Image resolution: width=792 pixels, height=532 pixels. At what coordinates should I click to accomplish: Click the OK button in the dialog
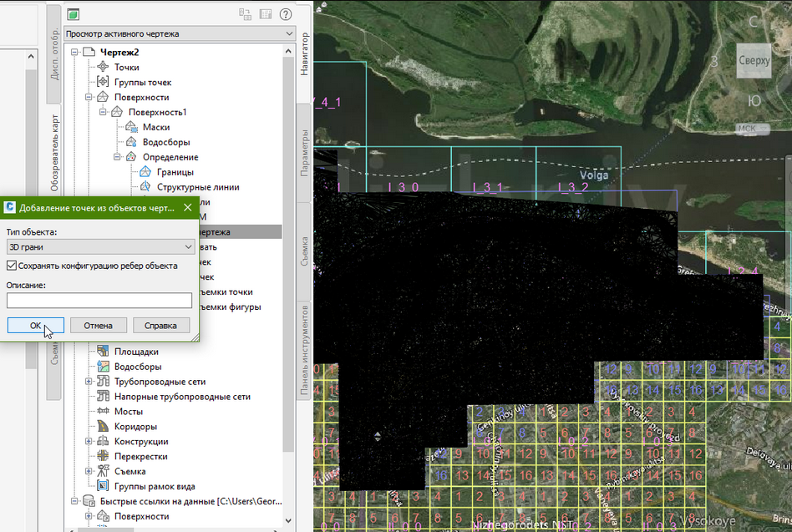pos(35,325)
